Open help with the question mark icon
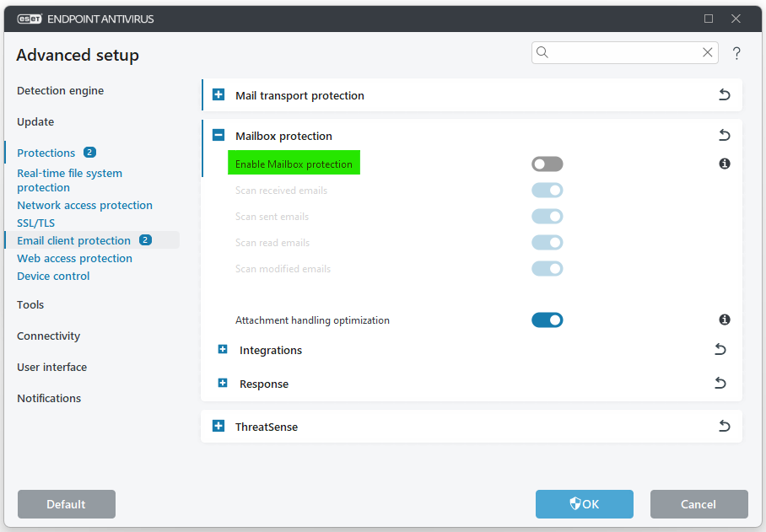This screenshot has height=532, width=766. 736,53
